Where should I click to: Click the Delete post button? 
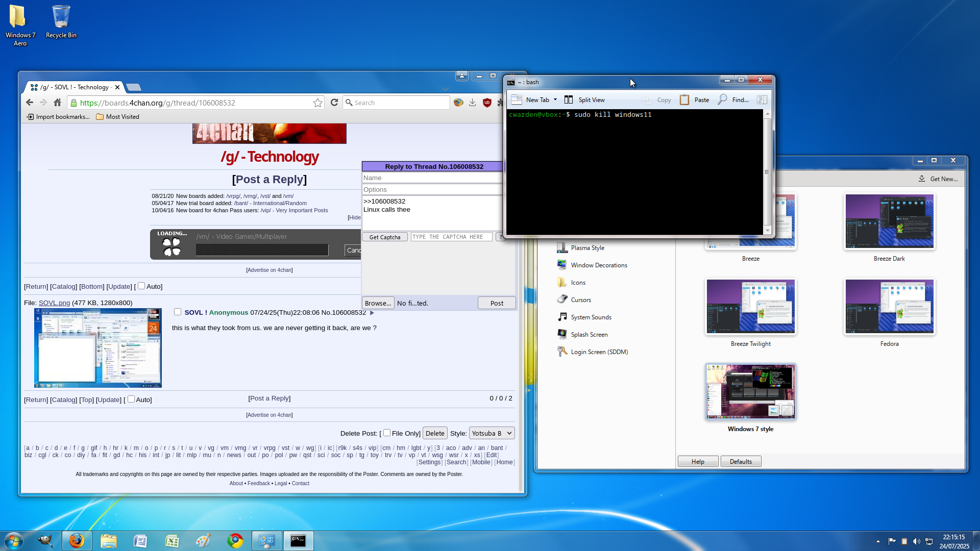[x=435, y=433]
